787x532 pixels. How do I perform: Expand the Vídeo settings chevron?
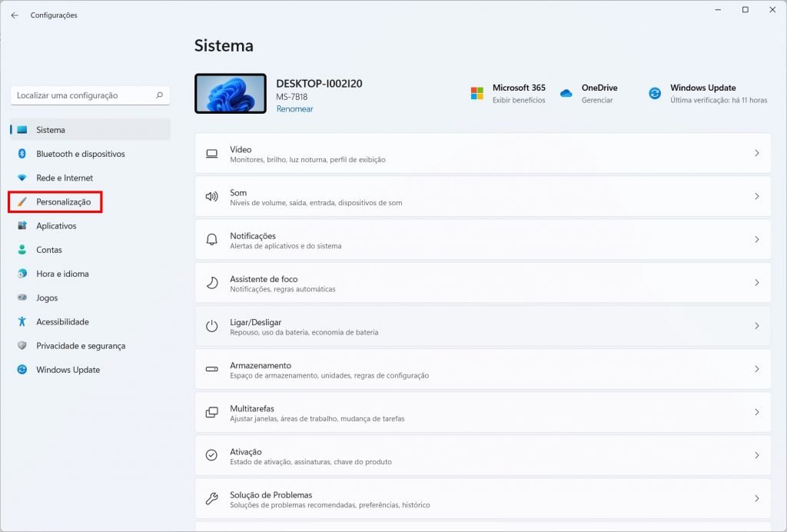click(x=756, y=154)
